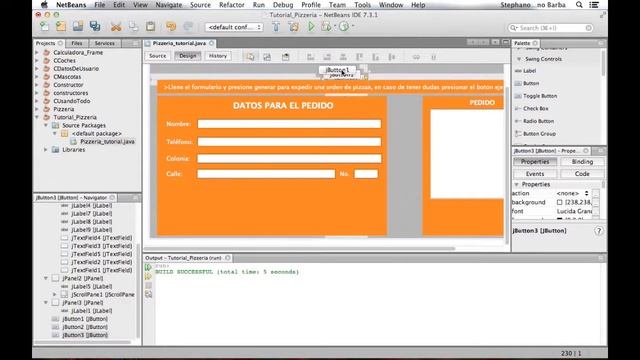Click the Cut scissors icon
This screenshot has height=360, width=640.
pos(116,27)
